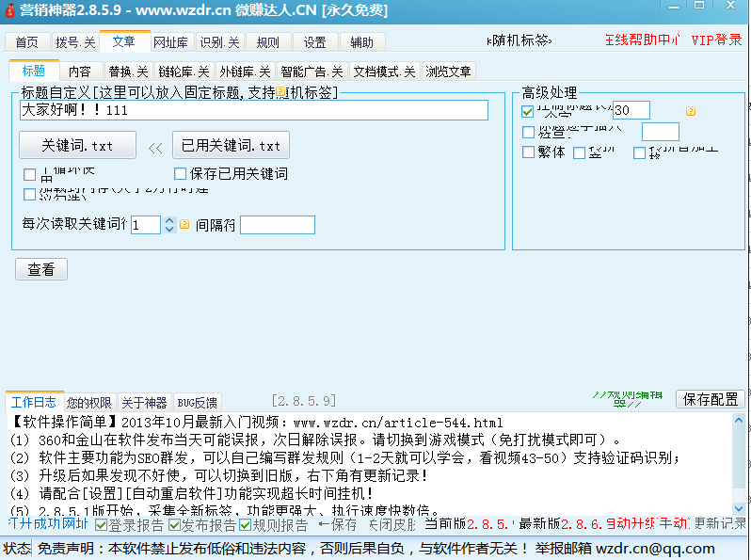Click the keywords-per-read number field
The height and width of the screenshot is (560, 751).
click(146, 225)
